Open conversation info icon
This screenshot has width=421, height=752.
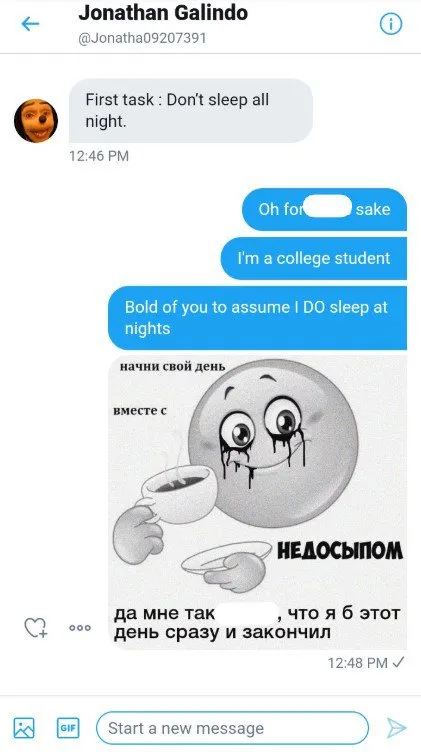pos(391,24)
